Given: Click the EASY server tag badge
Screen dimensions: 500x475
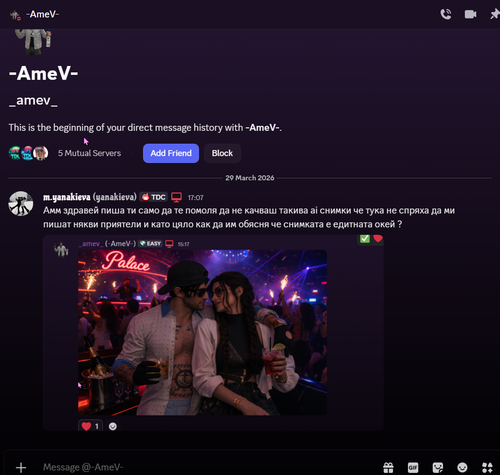Looking at the screenshot, I should click(150, 244).
